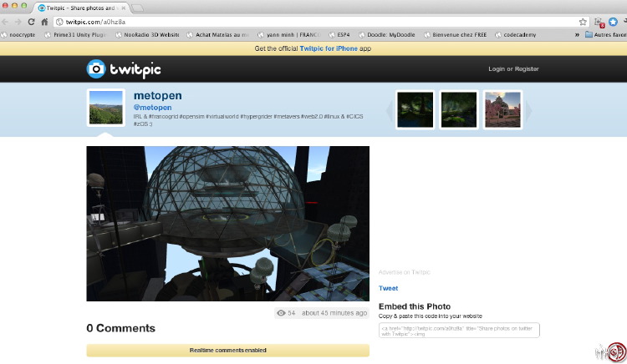Go to the browser home icon

pyautogui.click(x=44, y=22)
